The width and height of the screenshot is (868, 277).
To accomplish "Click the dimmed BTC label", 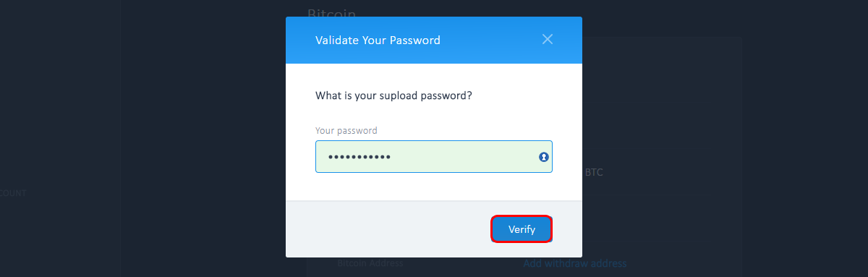I will click(x=594, y=173).
